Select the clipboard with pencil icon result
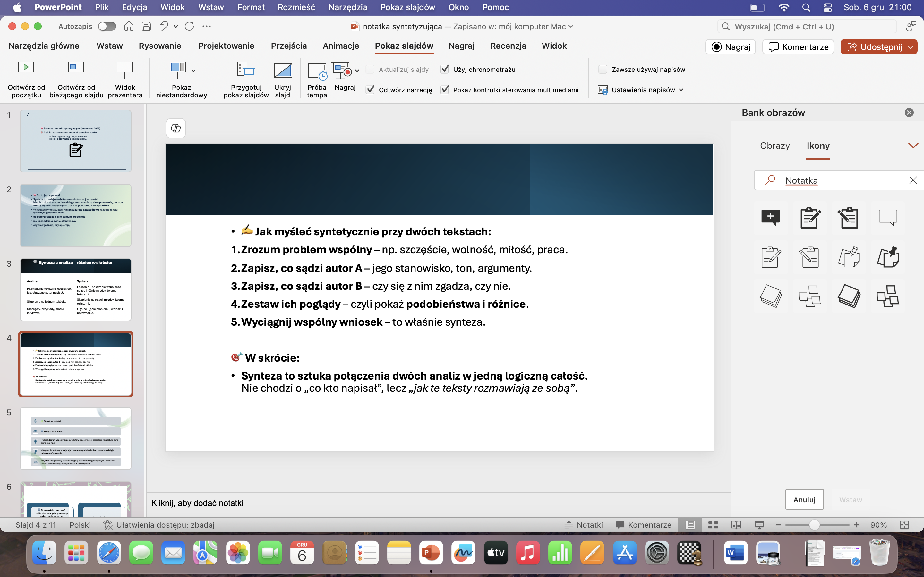This screenshot has width=924, height=577. click(810, 218)
